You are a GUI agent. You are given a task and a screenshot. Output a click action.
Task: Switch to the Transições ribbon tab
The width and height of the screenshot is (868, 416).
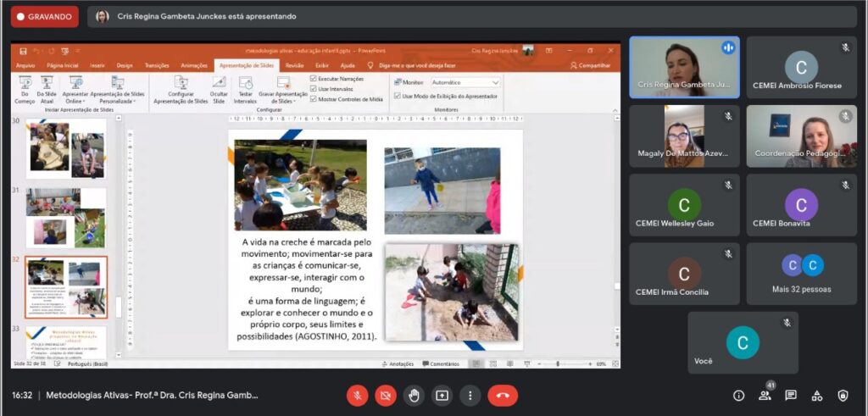point(157,65)
